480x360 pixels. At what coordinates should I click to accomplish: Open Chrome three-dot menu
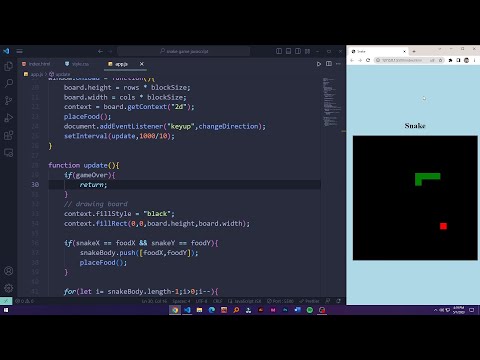pyautogui.click(x=474, y=60)
